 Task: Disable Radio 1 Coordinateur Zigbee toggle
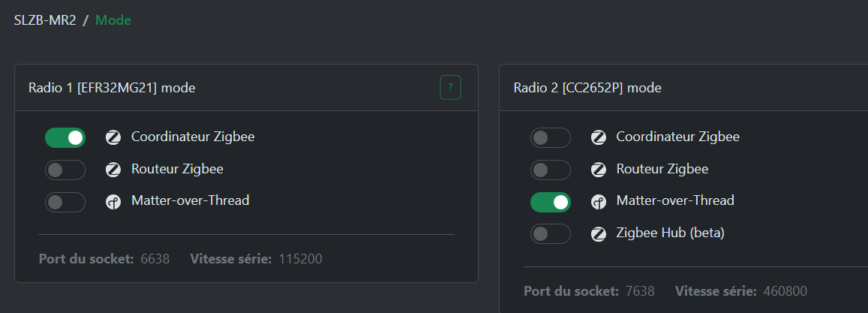[x=65, y=138]
